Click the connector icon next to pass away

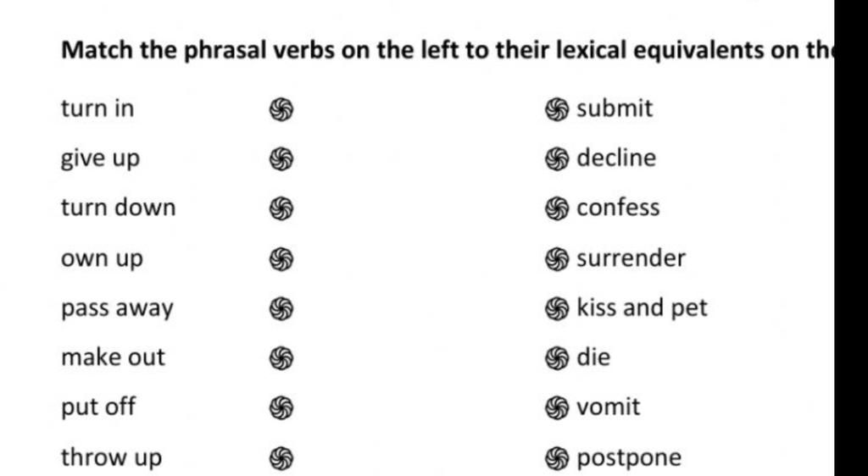(281, 309)
